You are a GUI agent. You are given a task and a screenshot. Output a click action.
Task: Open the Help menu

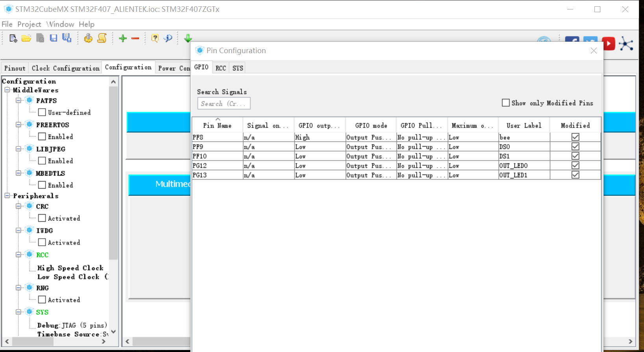[x=87, y=24]
